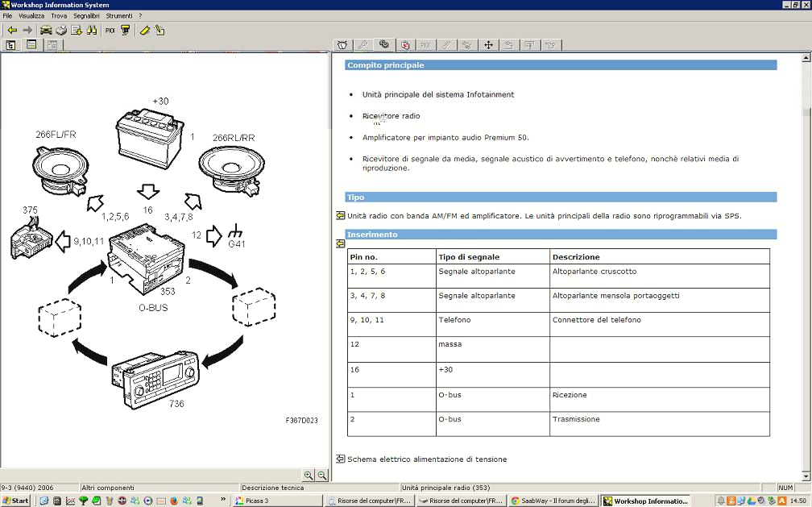Image resolution: width=812 pixels, height=507 pixels.
Task: Select the greyed image view tab
Action: (52, 45)
